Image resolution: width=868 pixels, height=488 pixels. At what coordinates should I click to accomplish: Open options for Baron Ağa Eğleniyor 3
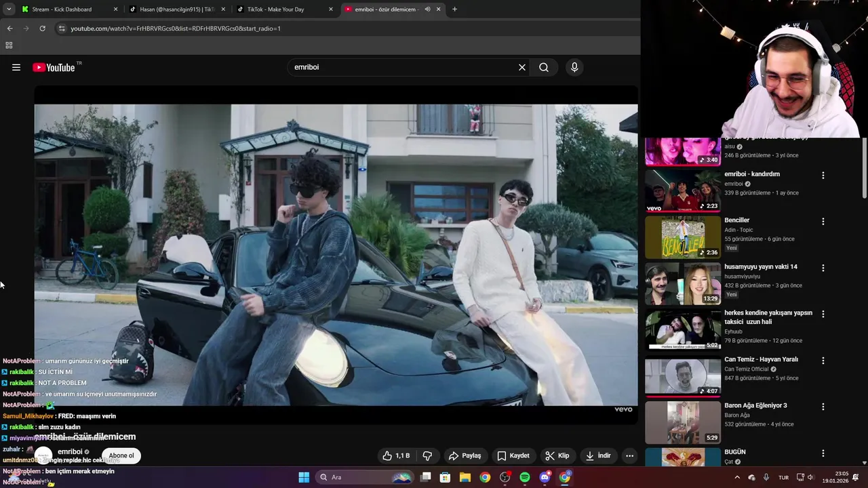point(823,407)
